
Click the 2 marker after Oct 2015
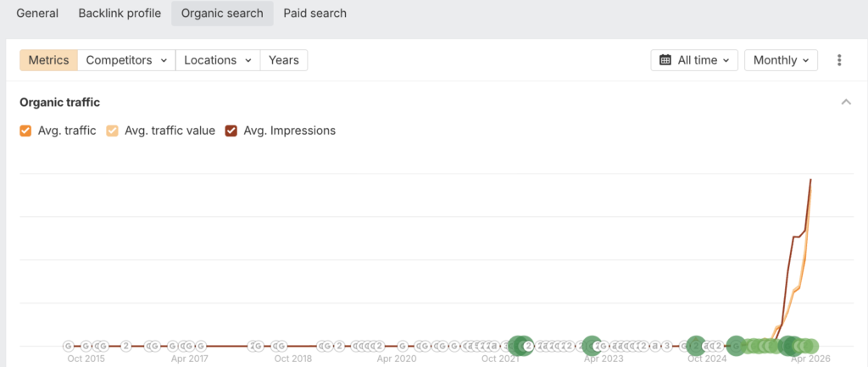pyautogui.click(x=125, y=346)
